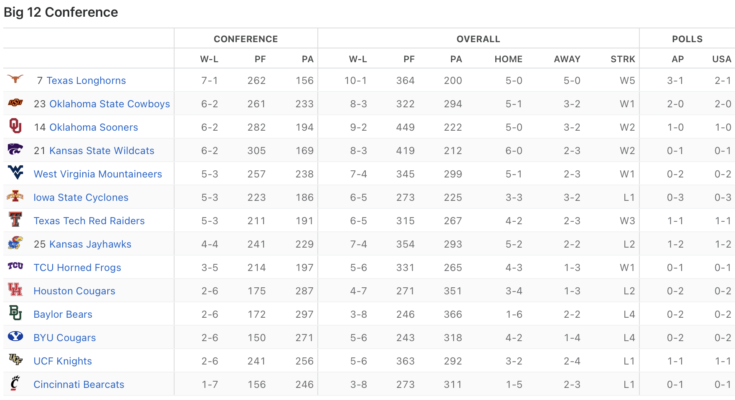This screenshot has height=400, width=735.
Task: Click the Kansas State Wildcats logo
Action: coord(15,151)
